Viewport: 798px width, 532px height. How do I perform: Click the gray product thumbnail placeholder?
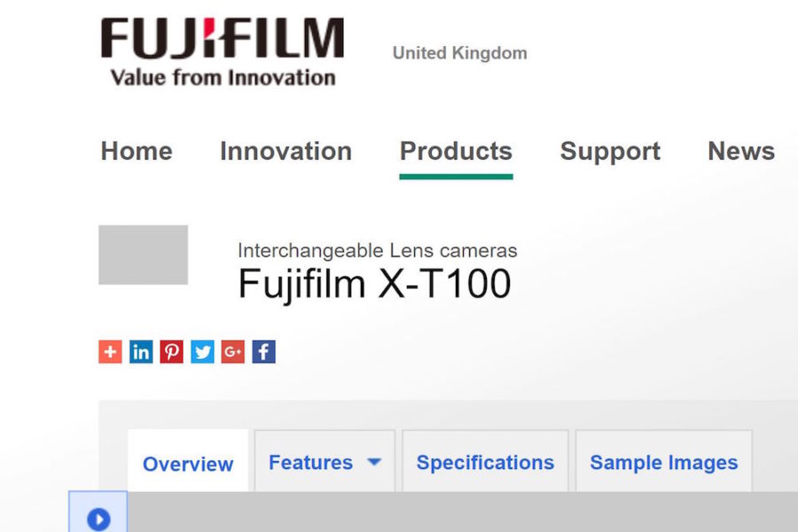tap(143, 254)
